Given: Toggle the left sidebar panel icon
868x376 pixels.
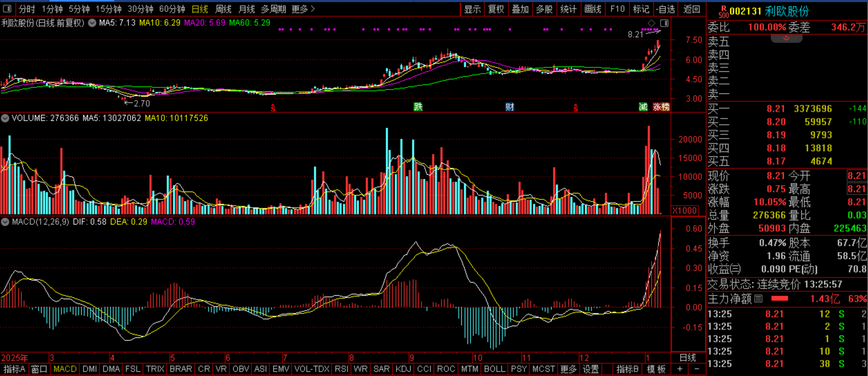Looking at the screenshot, I should [7, 9].
